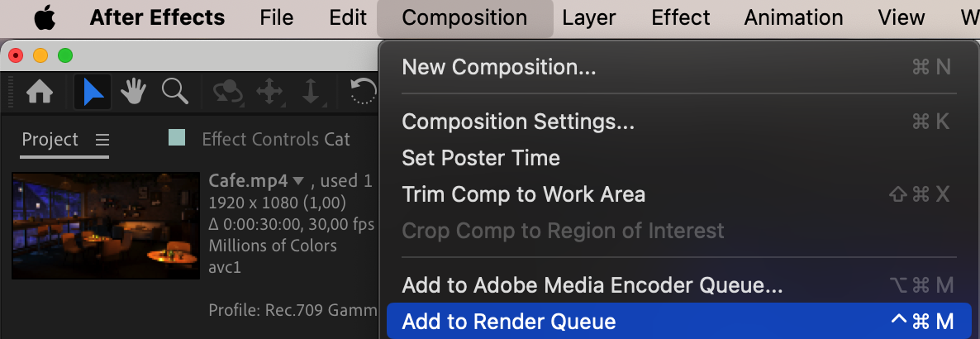Select the Selection arrow tool

click(93, 92)
